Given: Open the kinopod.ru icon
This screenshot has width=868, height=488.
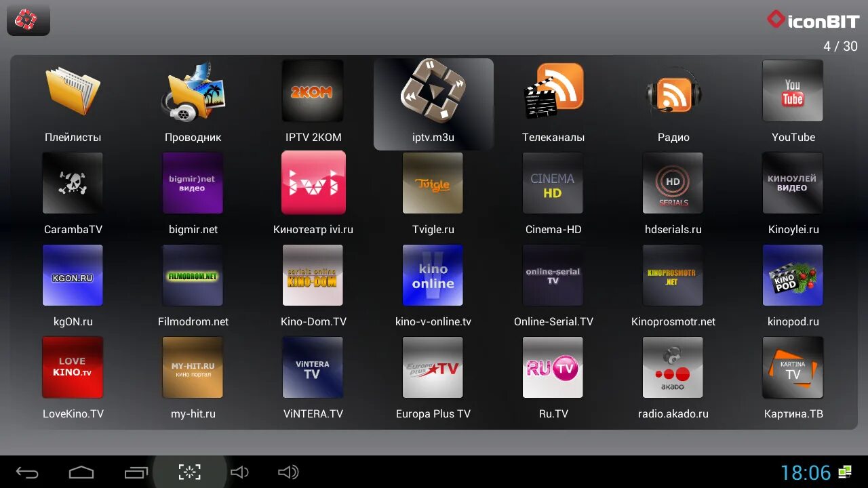Looking at the screenshot, I should click(x=793, y=275).
